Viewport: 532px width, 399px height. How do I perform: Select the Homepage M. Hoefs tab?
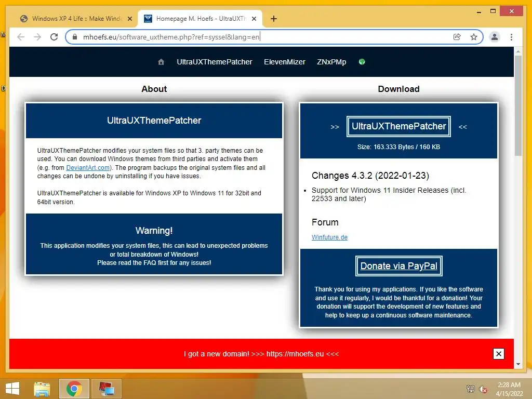199,19
